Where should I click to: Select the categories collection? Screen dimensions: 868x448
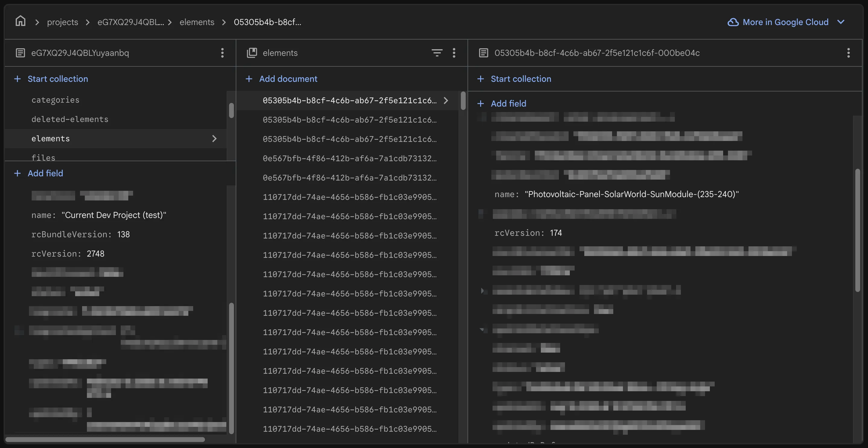(x=55, y=99)
